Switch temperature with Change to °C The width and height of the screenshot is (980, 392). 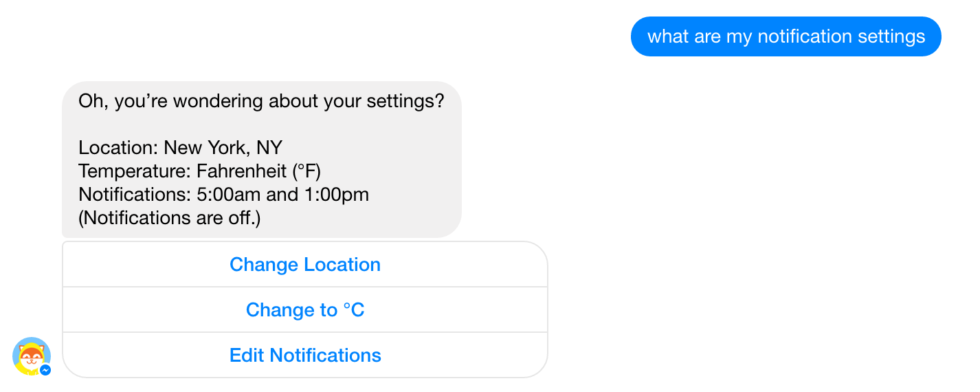point(305,309)
